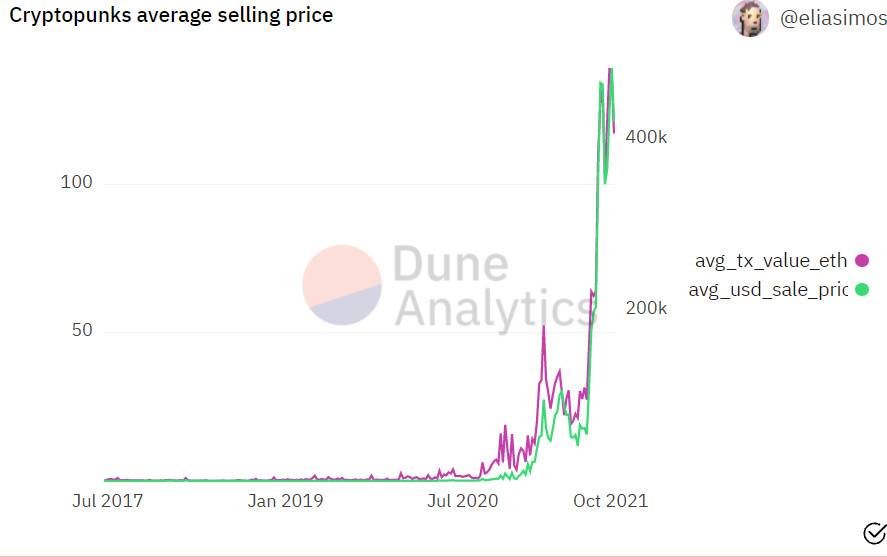The height and width of the screenshot is (557, 887).
Task: Click the magenta legend color dot
Action: click(x=863, y=261)
